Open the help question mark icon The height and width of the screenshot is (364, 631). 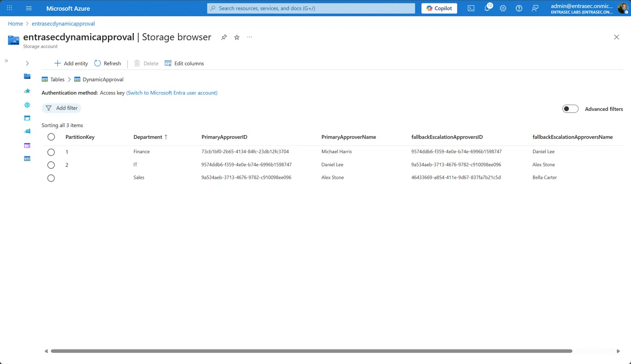tap(519, 8)
